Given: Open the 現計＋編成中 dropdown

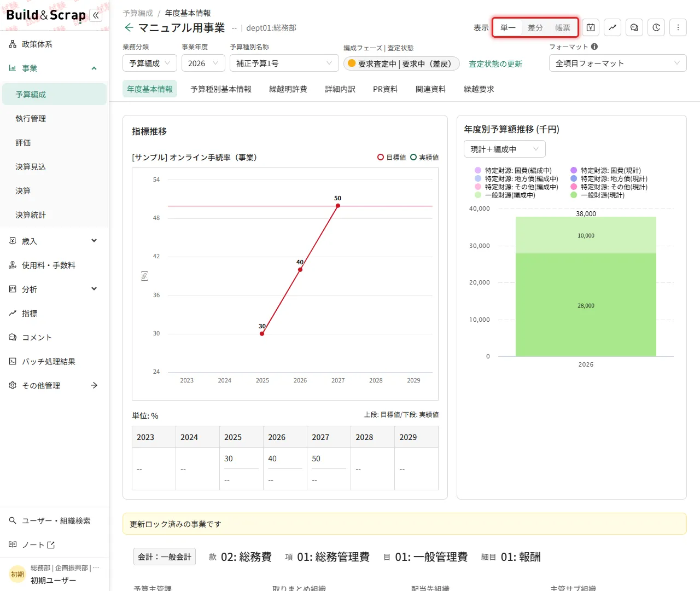Looking at the screenshot, I should coord(505,149).
